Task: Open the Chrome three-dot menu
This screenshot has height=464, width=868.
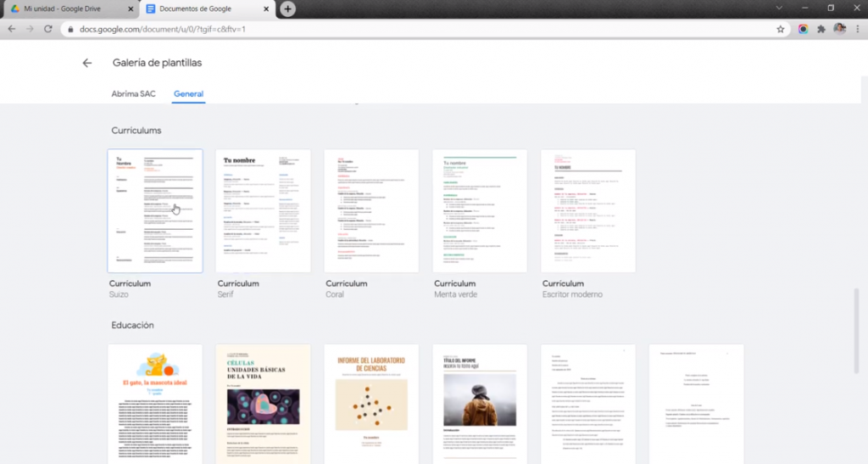Action: click(858, 29)
